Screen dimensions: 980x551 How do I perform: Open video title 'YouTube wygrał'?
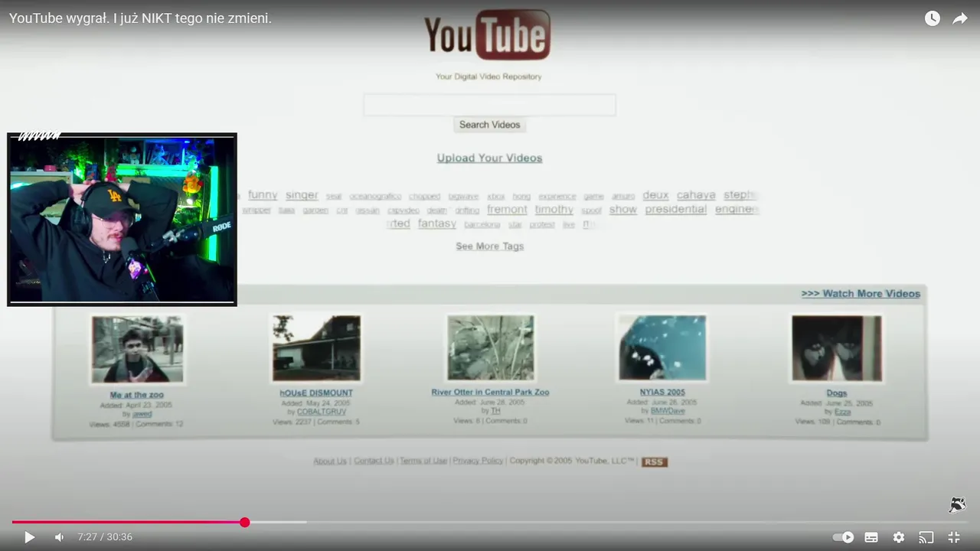[x=140, y=18]
